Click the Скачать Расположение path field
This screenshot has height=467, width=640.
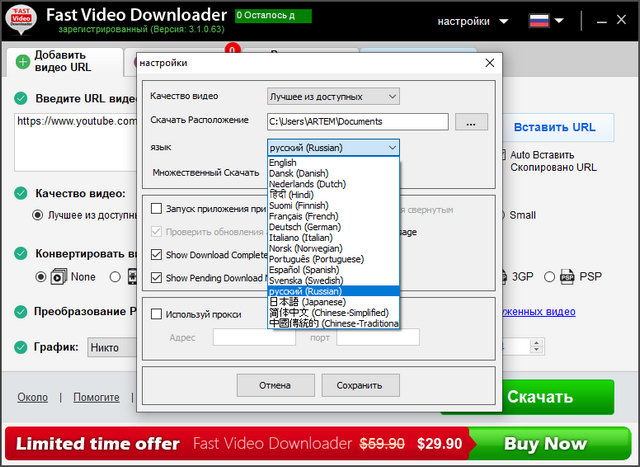(357, 122)
